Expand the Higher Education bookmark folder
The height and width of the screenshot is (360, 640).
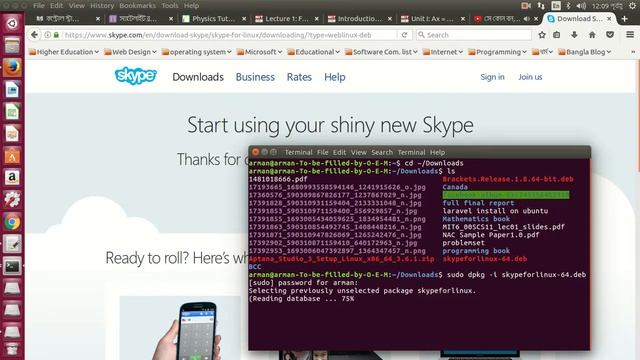point(64,52)
